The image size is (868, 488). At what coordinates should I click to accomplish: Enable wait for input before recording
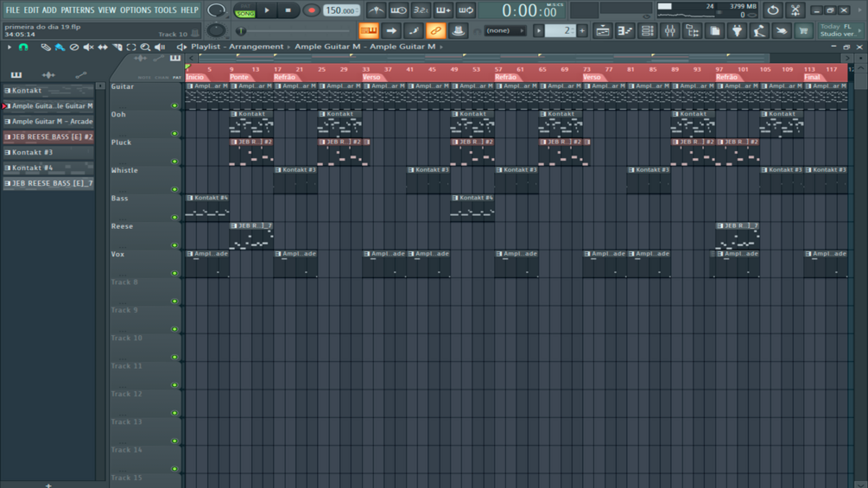click(398, 10)
